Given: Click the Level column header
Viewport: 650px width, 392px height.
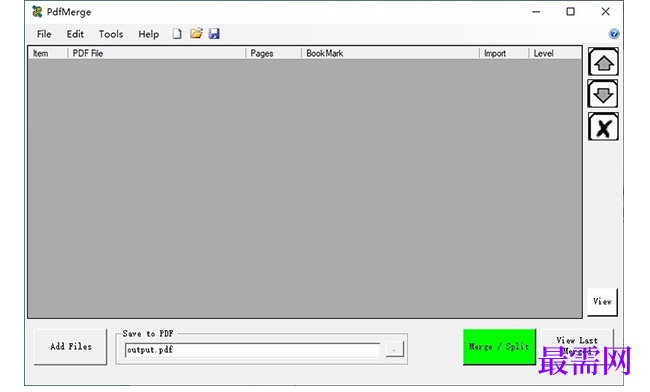Looking at the screenshot, I should [x=555, y=53].
